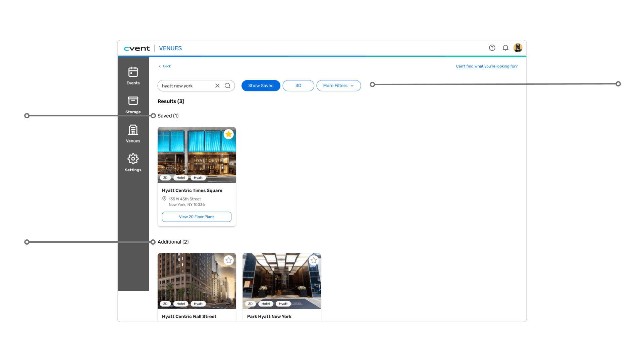Toggle the 3D filter pill
The width and height of the screenshot is (644, 362).
298,86
